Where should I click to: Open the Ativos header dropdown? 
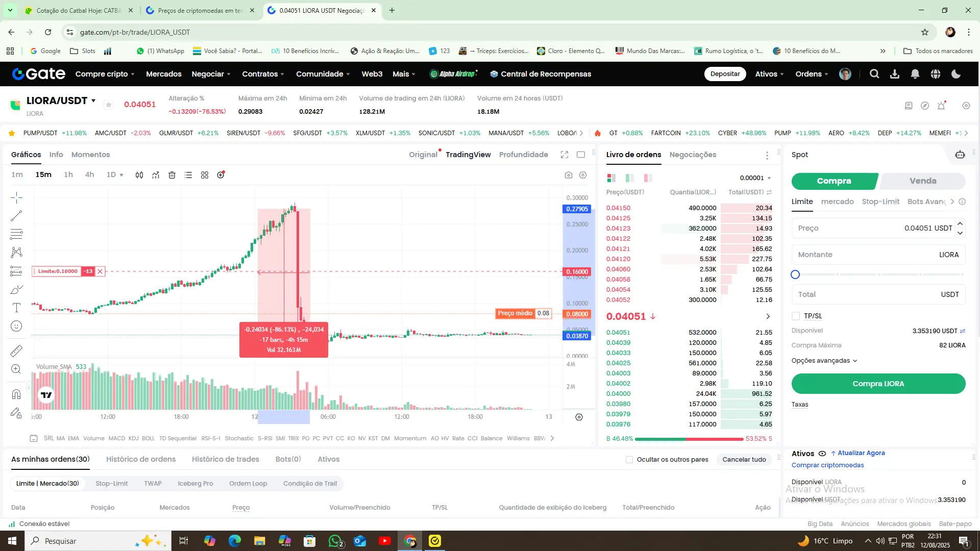pos(769,74)
